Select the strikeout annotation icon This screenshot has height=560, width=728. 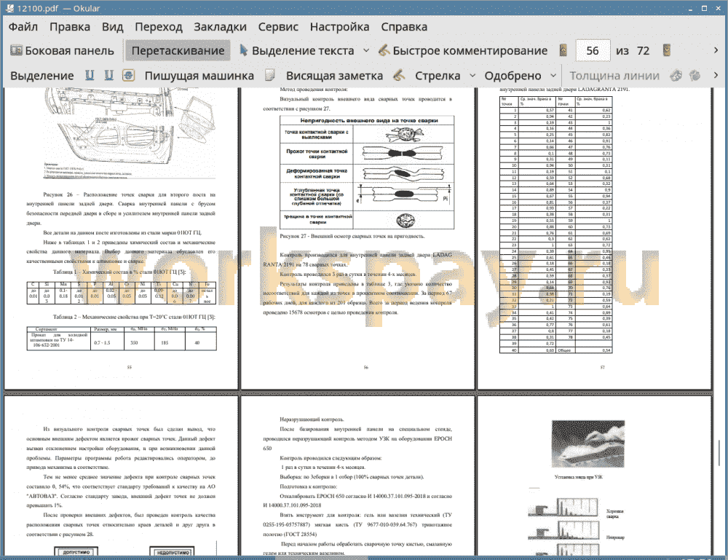click(129, 75)
